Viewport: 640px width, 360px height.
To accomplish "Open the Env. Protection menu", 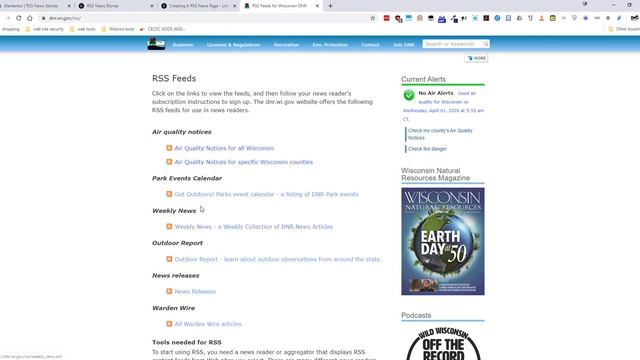I will (330, 45).
